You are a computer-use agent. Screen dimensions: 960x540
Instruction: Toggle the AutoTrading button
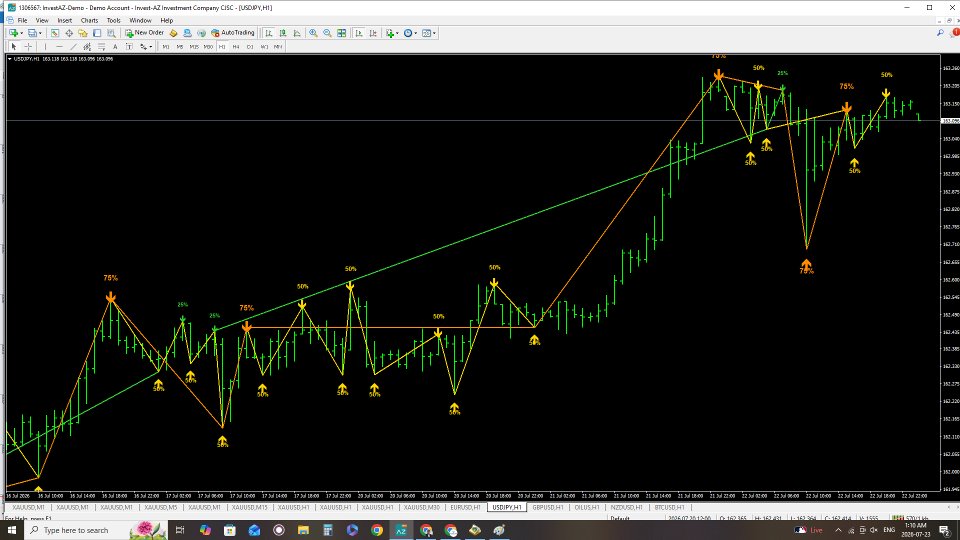coord(233,33)
